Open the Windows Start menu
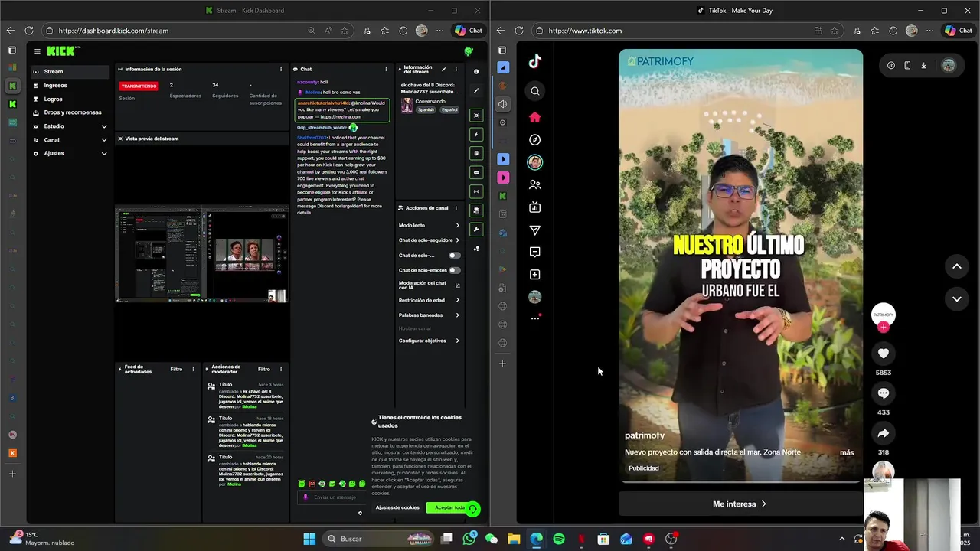 309,539
